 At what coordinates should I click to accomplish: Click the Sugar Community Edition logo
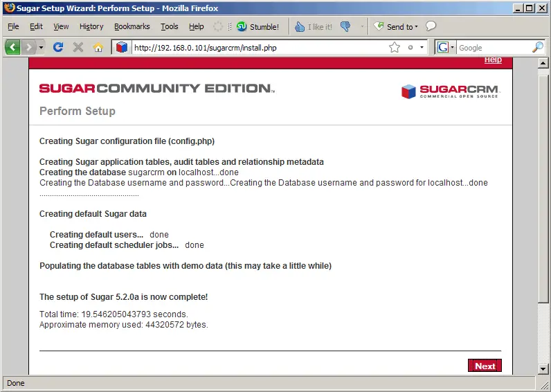(x=156, y=88)
